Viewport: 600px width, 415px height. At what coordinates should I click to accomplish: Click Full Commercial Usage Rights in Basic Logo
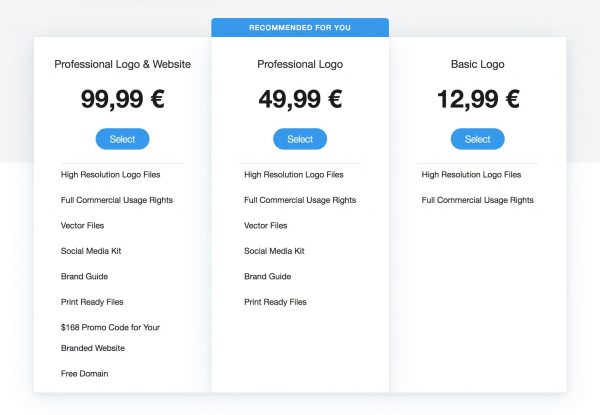[478, 200]
